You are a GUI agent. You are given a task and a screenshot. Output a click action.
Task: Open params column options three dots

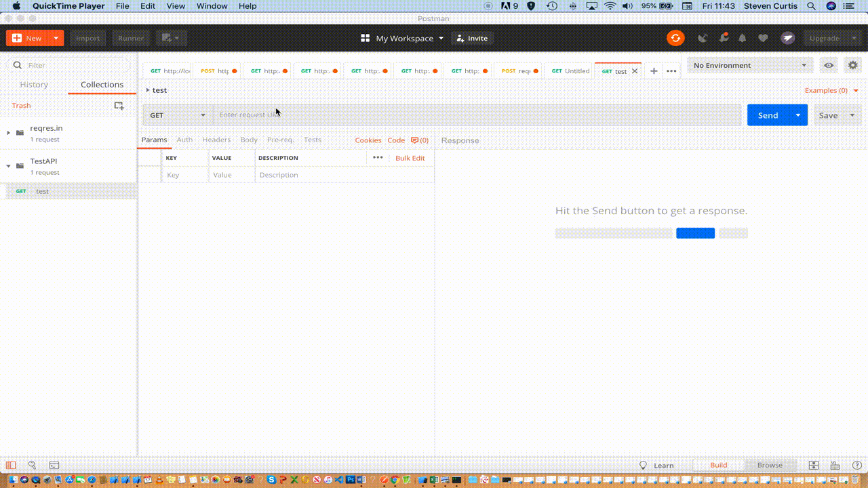[x=378, y=157]
